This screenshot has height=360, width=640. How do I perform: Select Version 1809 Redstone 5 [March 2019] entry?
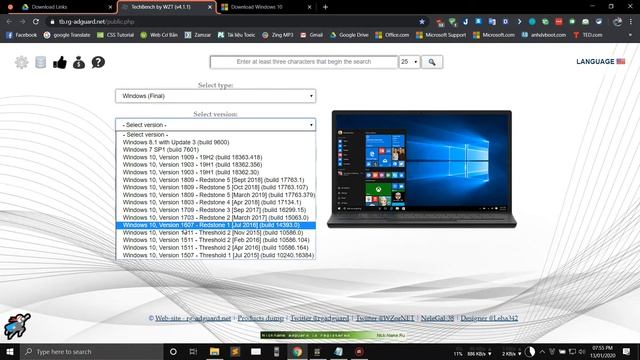(216, 195)
